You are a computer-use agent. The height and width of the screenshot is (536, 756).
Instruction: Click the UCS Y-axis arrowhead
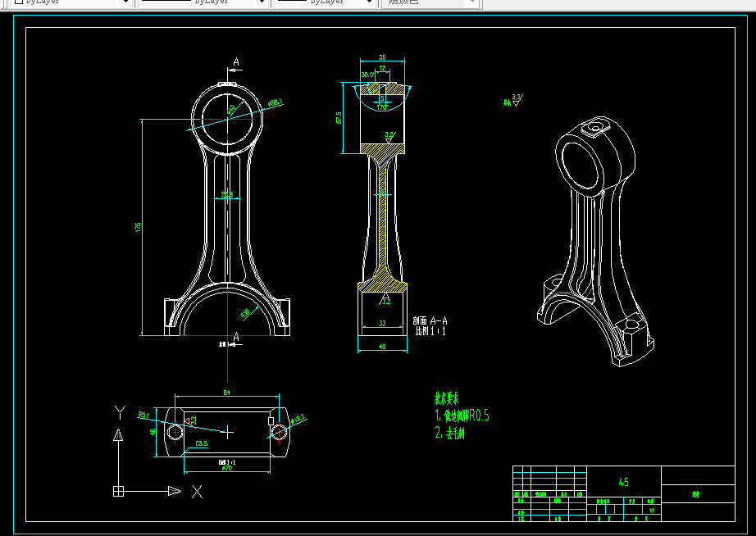pyautogui.click(x=118, y=434)
